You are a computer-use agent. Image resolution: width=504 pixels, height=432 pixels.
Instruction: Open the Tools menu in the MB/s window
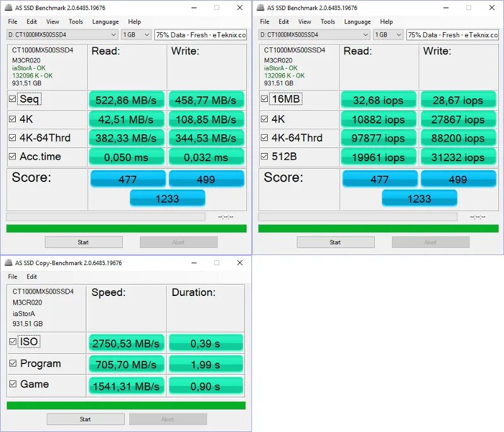pyautogui.click(x=76, y=21)
